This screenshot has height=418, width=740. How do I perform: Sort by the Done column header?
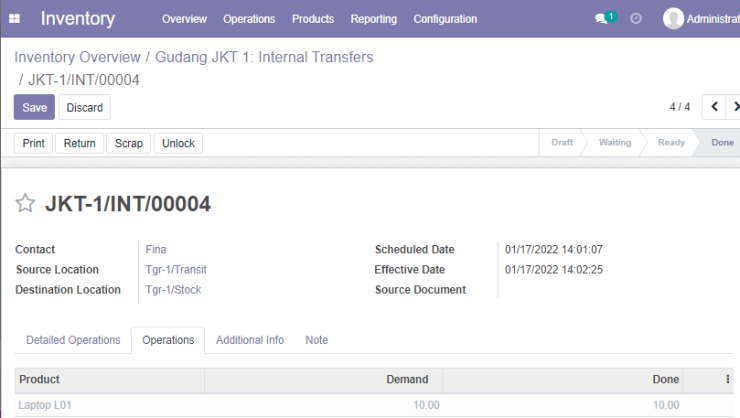[x=563, y=379]
